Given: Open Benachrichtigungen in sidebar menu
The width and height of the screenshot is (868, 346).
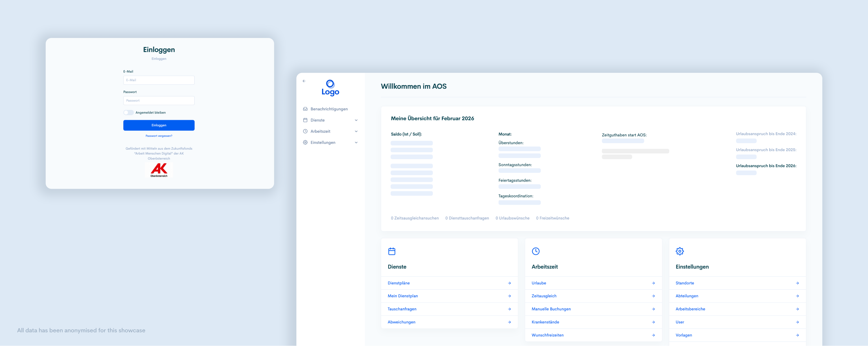Looking at the screenshot, I should 329,109.
